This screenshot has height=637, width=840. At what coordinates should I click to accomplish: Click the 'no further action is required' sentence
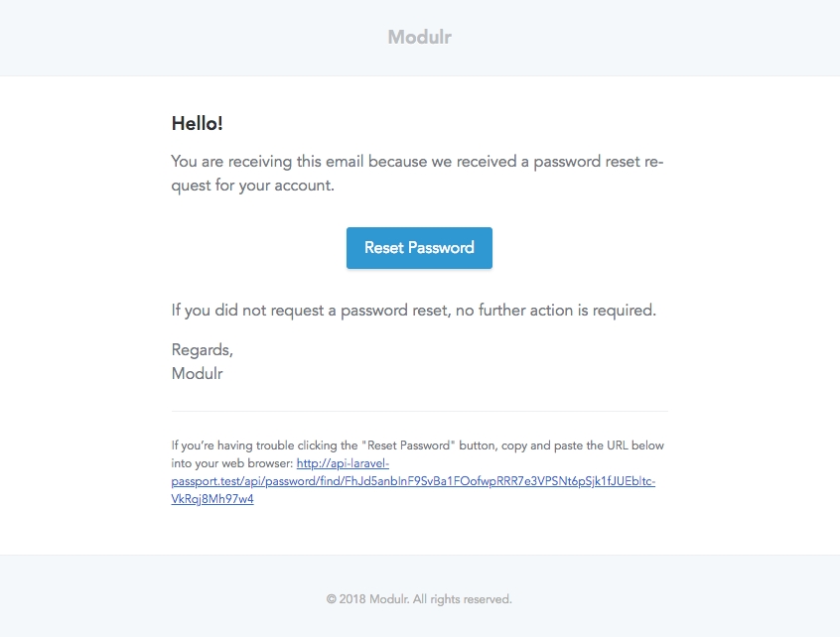[x=556, y=311]
